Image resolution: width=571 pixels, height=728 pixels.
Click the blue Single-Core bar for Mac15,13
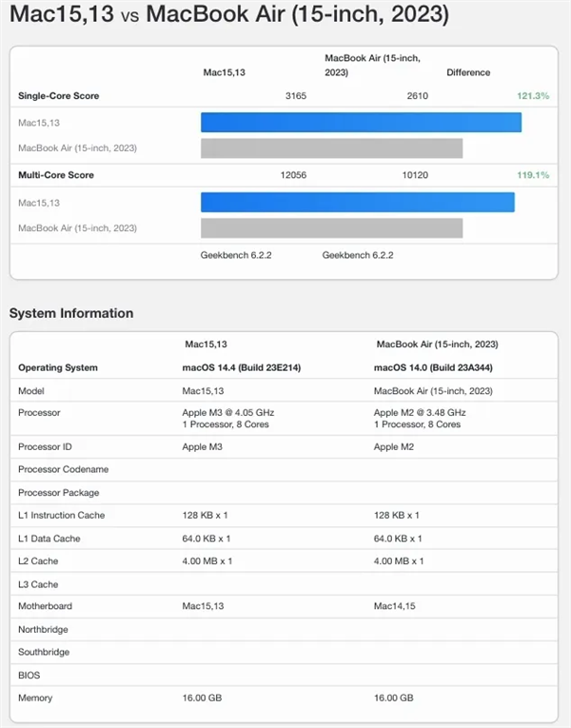361,122
